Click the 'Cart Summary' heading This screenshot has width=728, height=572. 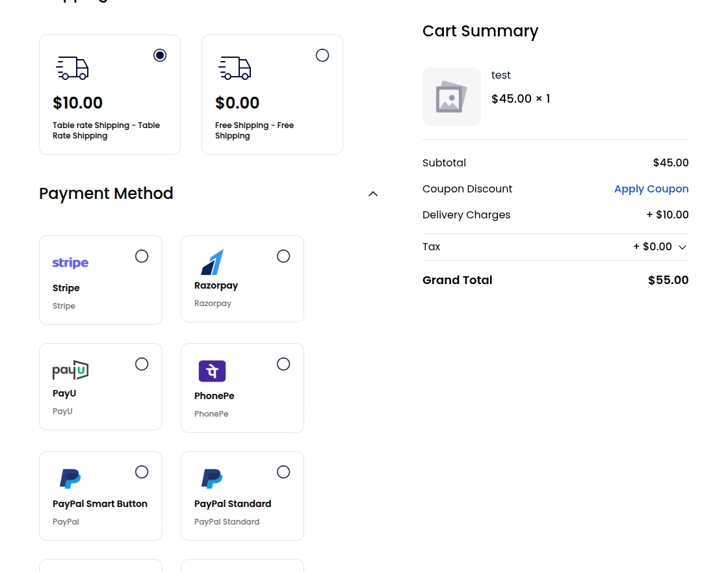click(x=480, y=31)
